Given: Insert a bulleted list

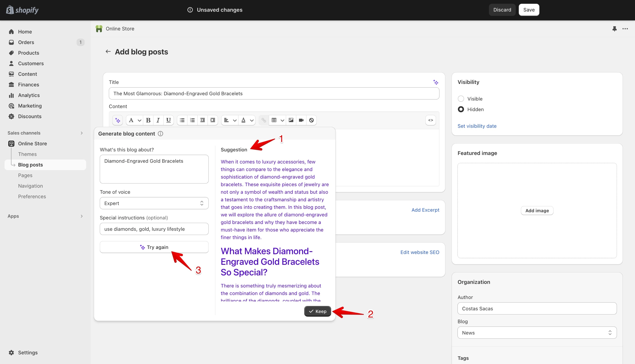Looking at the screenshot, I should coord(182,120).
